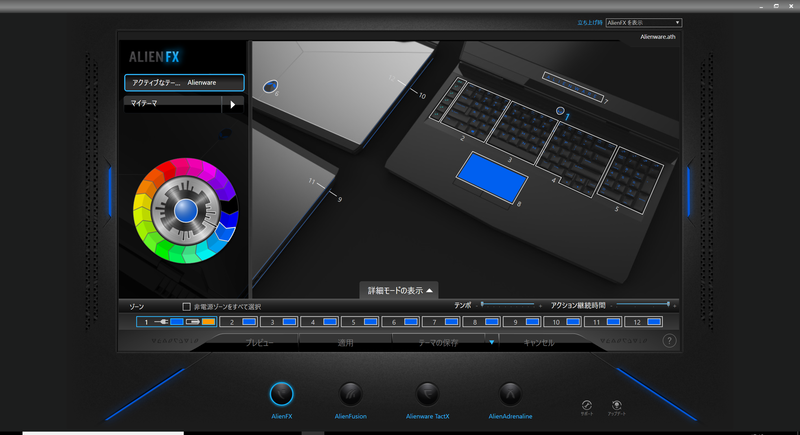
Task: Click the blue swatch in zone 9
Action: [x=532, y=322]
